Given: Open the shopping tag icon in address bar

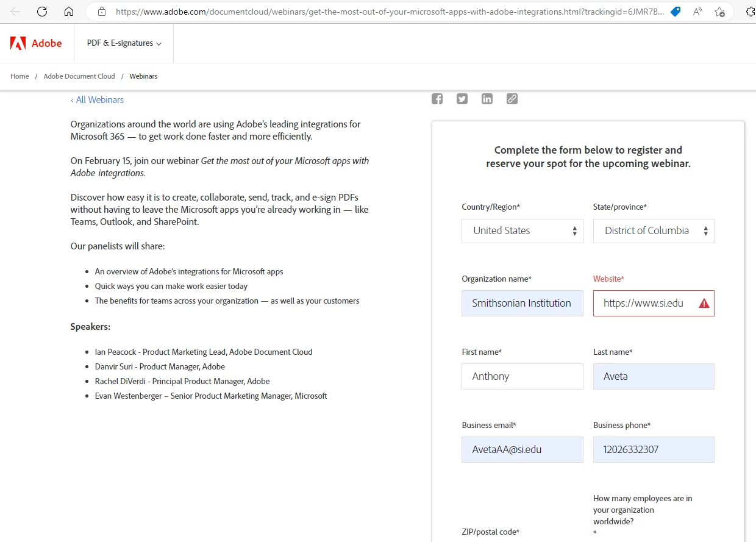Looking at the screenshot, I should [675, 12].
